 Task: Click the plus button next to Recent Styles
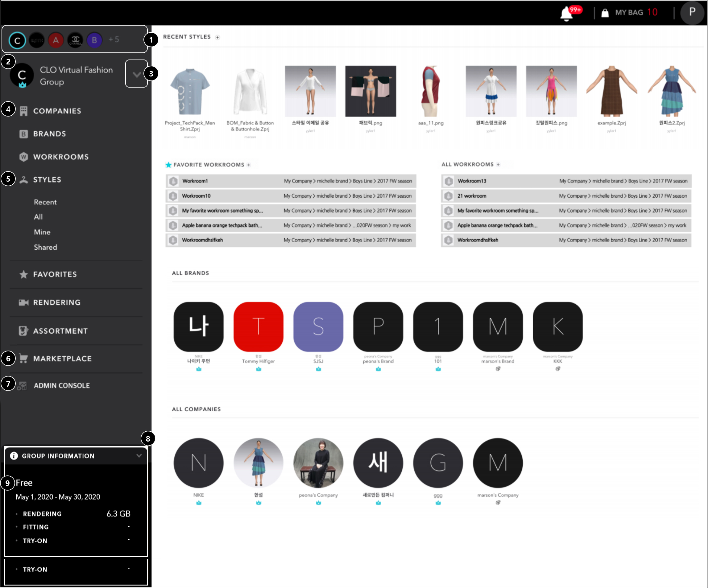[x=217, y=37]
